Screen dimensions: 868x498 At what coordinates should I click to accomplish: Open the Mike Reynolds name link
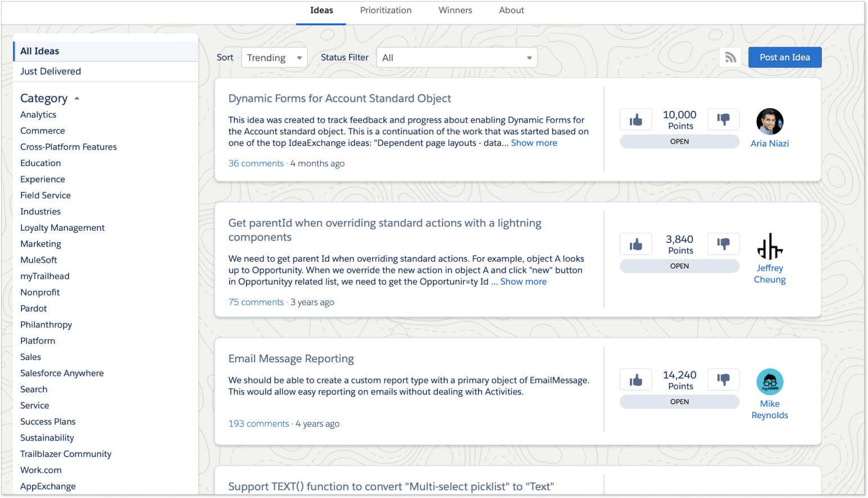(769, 410)
